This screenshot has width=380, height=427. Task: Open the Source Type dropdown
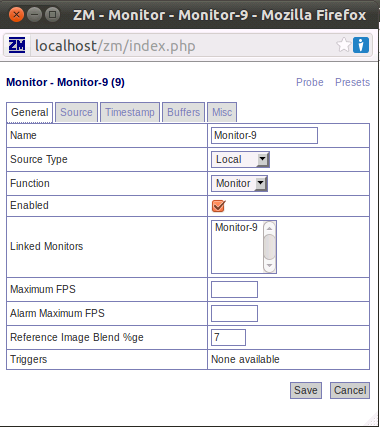240,159
